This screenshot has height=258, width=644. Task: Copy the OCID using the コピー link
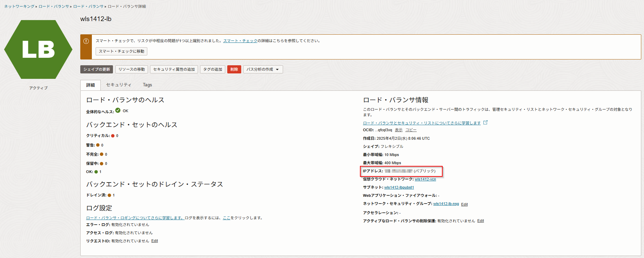pyautogui.click(x=411, y=130)
